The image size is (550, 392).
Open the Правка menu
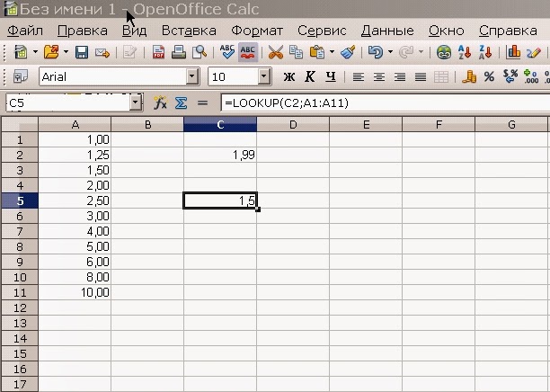pyautogui.click(x=83, y=31)
